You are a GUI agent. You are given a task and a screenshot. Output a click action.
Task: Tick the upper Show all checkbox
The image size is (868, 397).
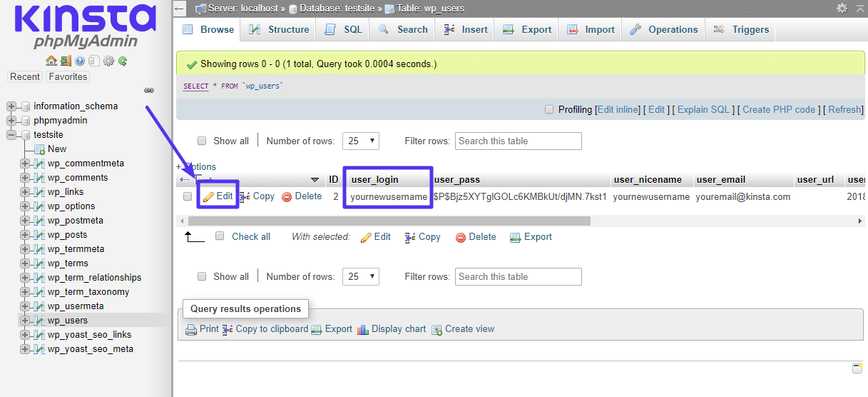202,141
